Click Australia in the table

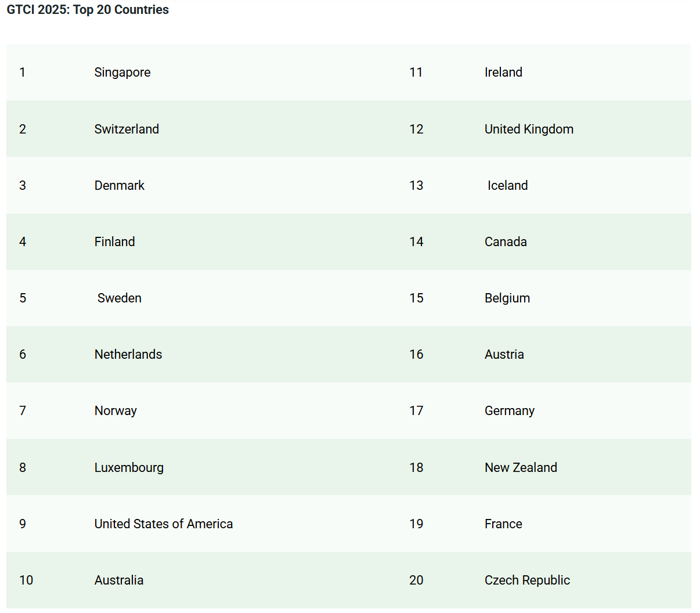point(119,580)
